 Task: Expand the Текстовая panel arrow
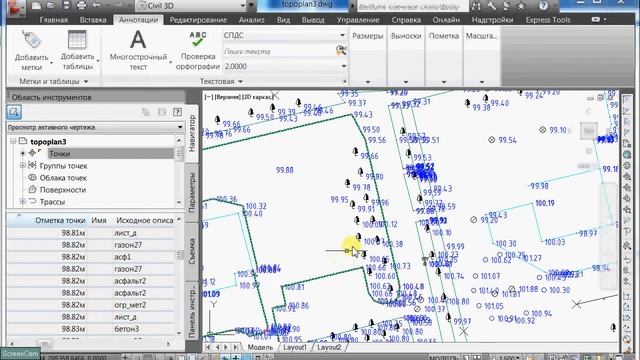pos(240,82)
